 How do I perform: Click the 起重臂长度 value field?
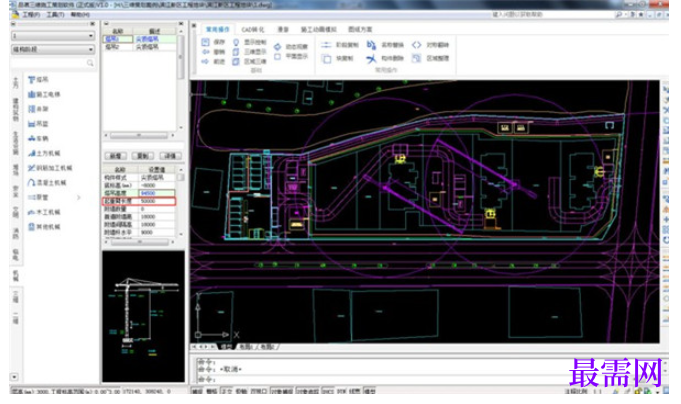click(157, 201)
